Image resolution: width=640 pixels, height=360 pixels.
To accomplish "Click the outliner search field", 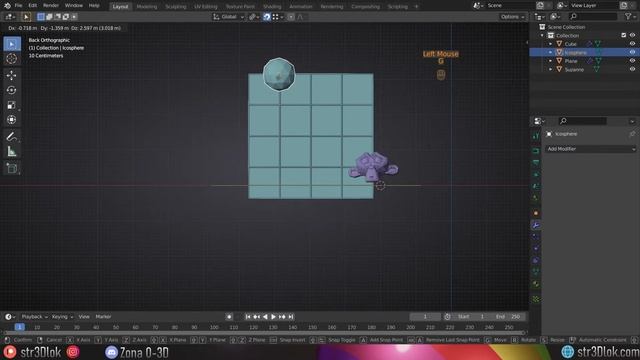I will click(x=593, y=16).
